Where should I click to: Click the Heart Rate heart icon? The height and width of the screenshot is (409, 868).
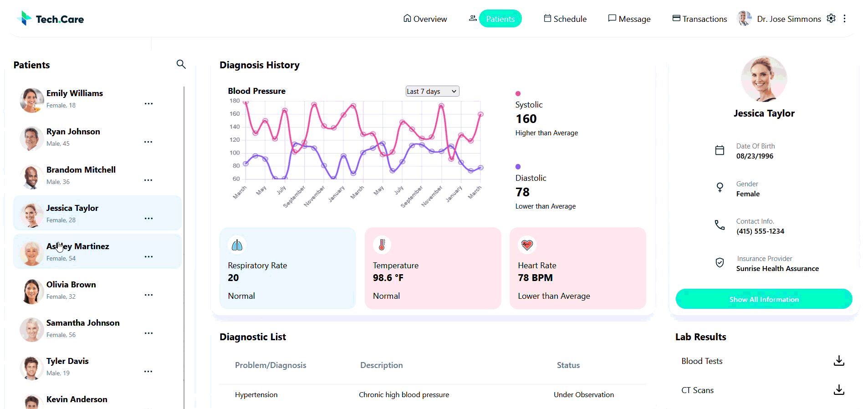pos(527,245)
